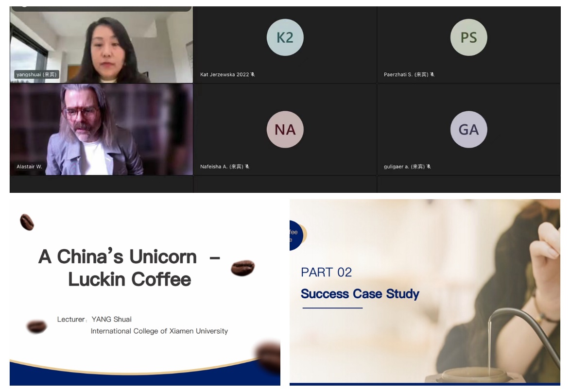Click muted mic icon beside Nafeisha A.
The image size is (570, 392).
point(247,167)
